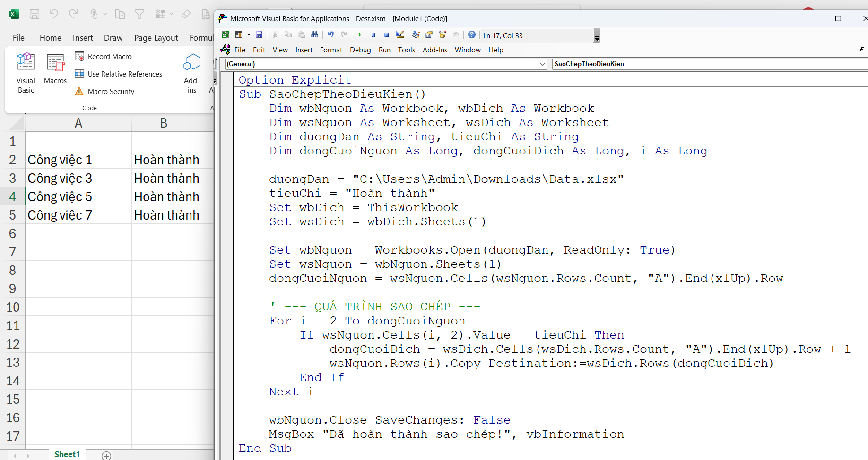868x460 pixels.
Task: Open the Project Explorer icon
Action: tap(416, 35)
